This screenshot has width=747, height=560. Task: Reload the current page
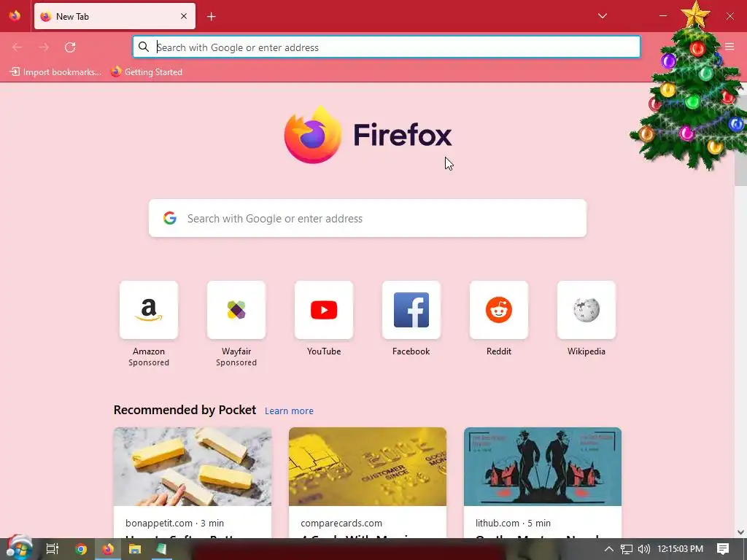(x=70, y=47)
